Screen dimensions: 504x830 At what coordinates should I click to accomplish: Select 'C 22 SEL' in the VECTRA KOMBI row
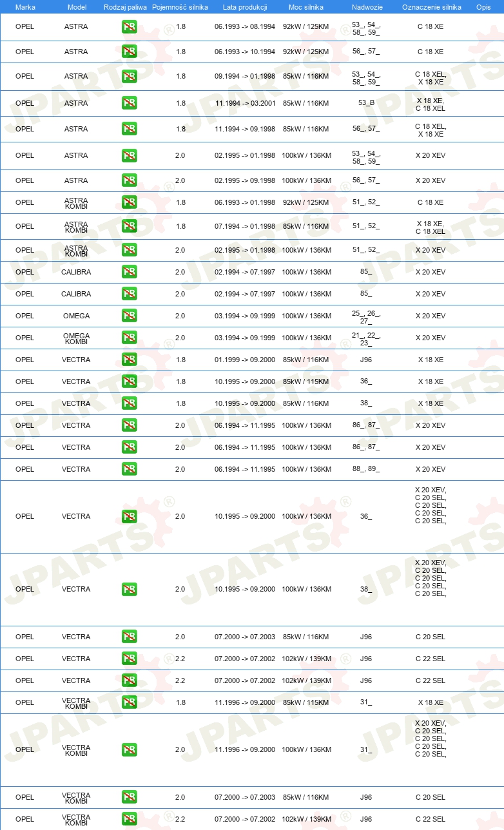430,819
